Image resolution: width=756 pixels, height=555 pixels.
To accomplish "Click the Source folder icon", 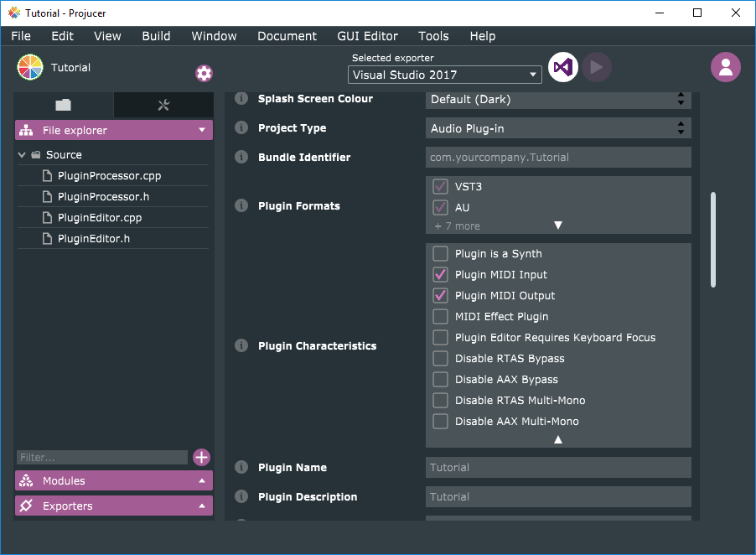I will tap(36, 155).
